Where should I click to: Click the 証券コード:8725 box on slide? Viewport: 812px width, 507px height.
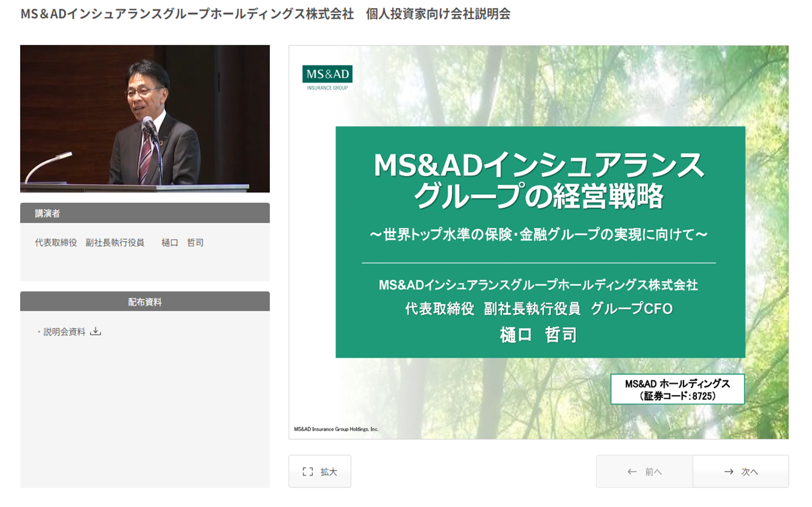pos(677,389)
